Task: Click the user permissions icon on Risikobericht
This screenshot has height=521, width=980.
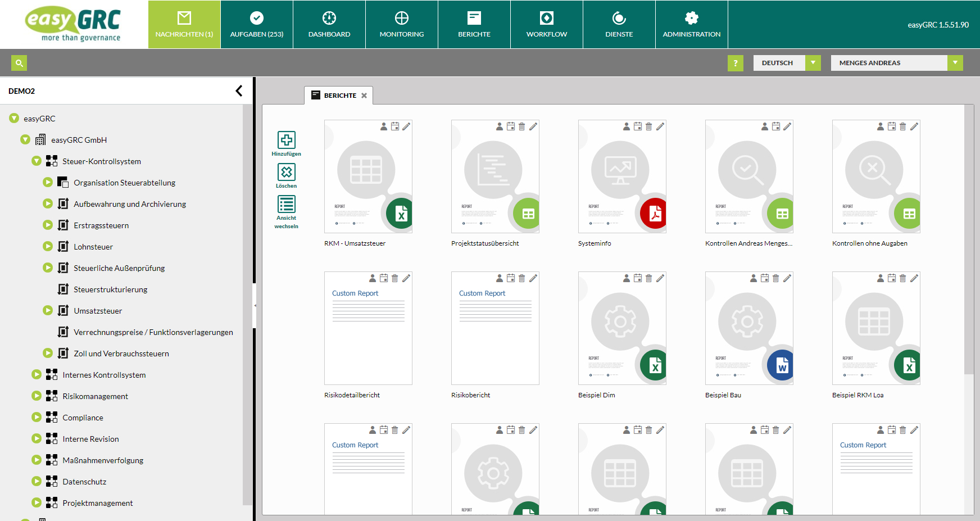Action: pyautogui.click(x=500, y=278)
